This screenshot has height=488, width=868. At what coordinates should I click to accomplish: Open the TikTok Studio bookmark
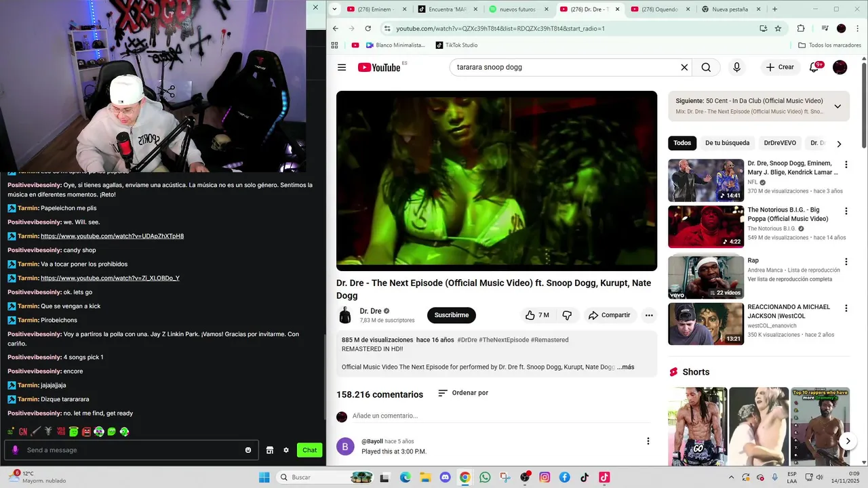click(x=456, y=45)
